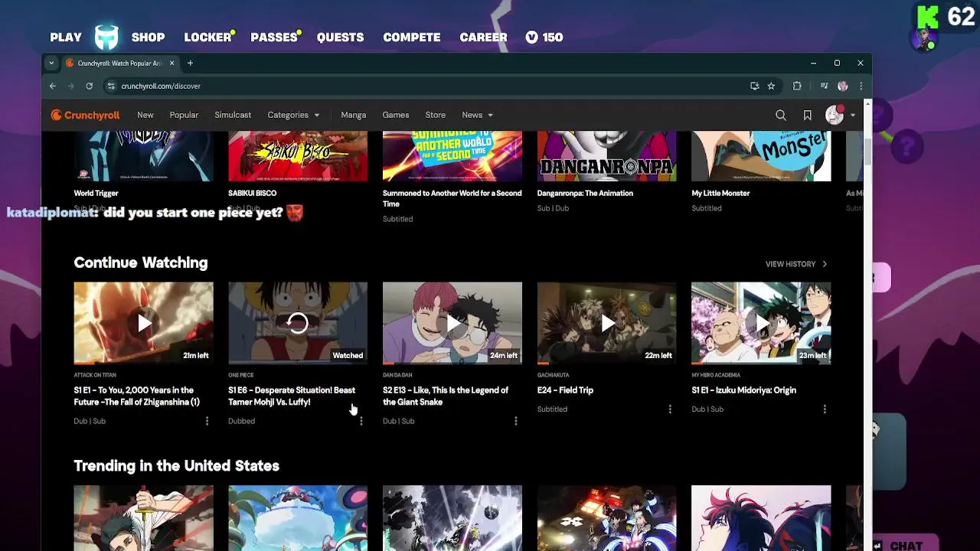Play My Hero Academia S1 E1 thumbnail
The width and height of the screenshot is (980, 551).
tap(761, 323)
